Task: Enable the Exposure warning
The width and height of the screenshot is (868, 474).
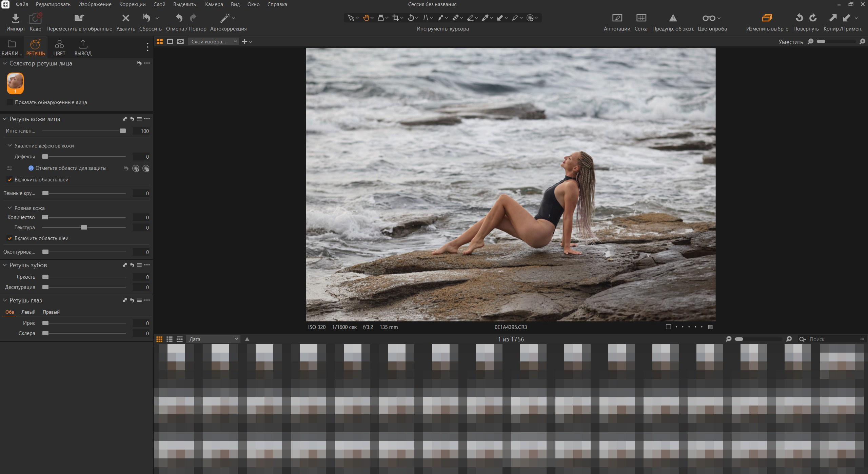Action: tap(673, 21)
